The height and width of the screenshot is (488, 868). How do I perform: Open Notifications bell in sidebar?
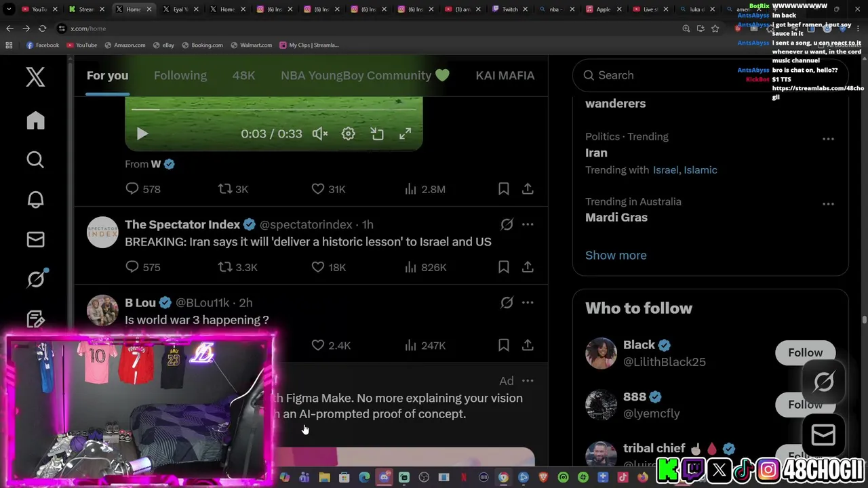pyautogui.click(x=35, y=199)
